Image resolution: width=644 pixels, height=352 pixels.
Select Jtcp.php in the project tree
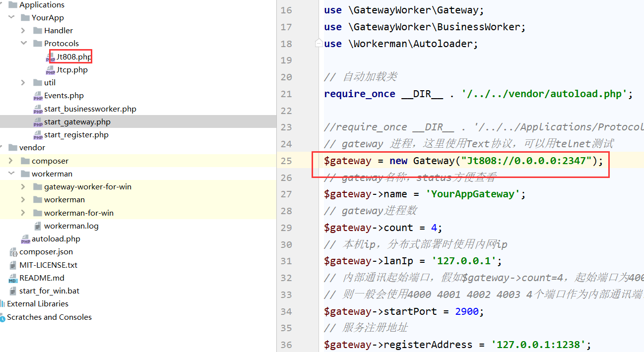72,69
